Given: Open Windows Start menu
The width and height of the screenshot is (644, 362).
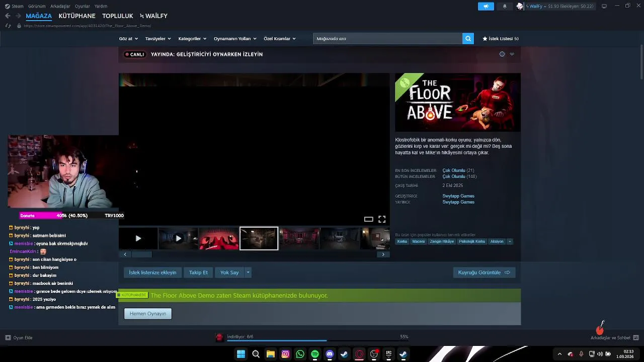Looking at the screenshot, I should coord(241,354).
